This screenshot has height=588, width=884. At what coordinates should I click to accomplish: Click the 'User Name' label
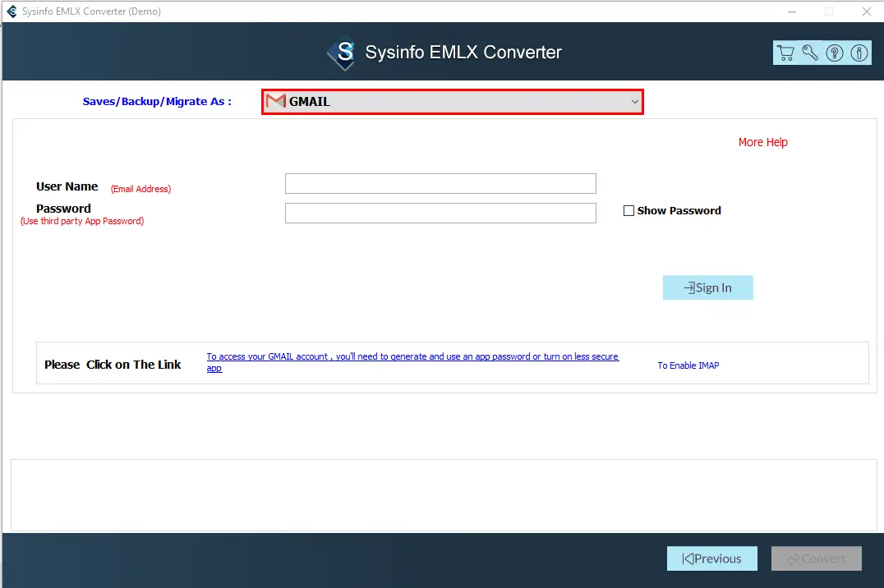[67, 186]
